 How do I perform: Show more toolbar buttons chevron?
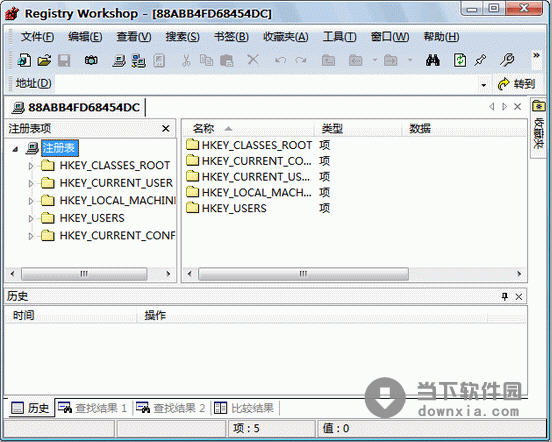(536, 55)
